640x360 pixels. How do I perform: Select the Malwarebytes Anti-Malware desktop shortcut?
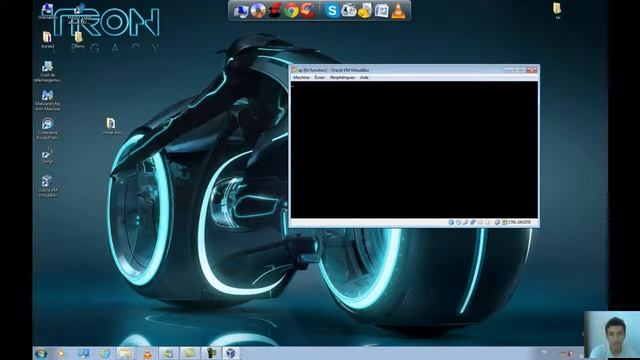coord(47,100)
